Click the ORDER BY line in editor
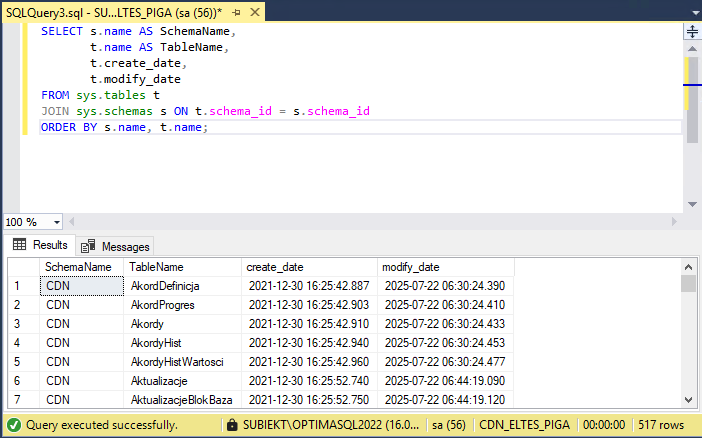The image size is (702, 438). (x=360, y=127)
